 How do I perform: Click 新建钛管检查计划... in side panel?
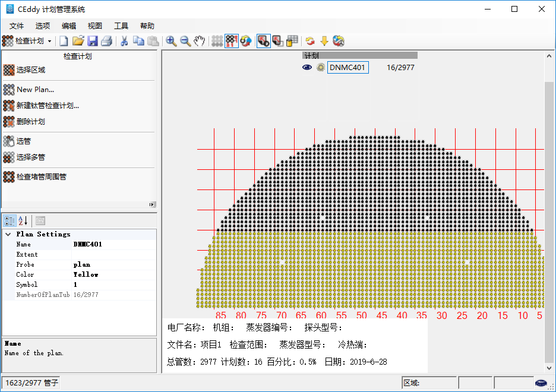(48, 106)
